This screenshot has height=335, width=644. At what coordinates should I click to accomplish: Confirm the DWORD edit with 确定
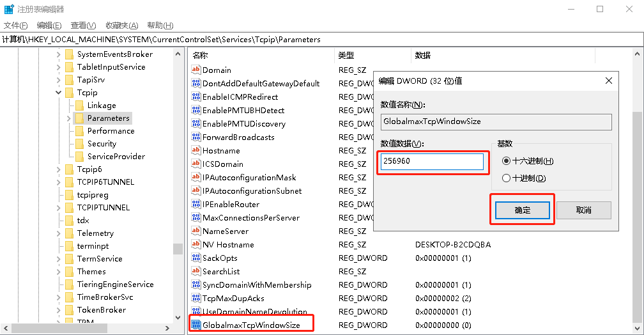point(523,210)
